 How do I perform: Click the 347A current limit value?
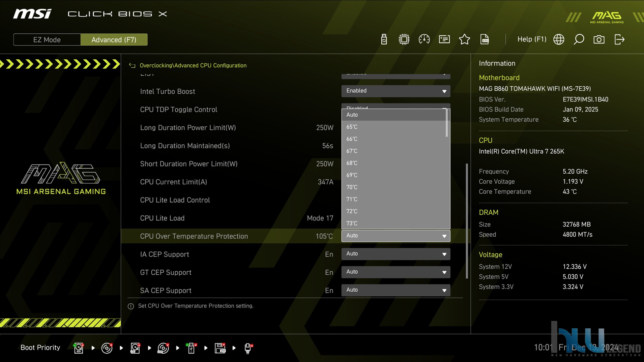point(325,182)
